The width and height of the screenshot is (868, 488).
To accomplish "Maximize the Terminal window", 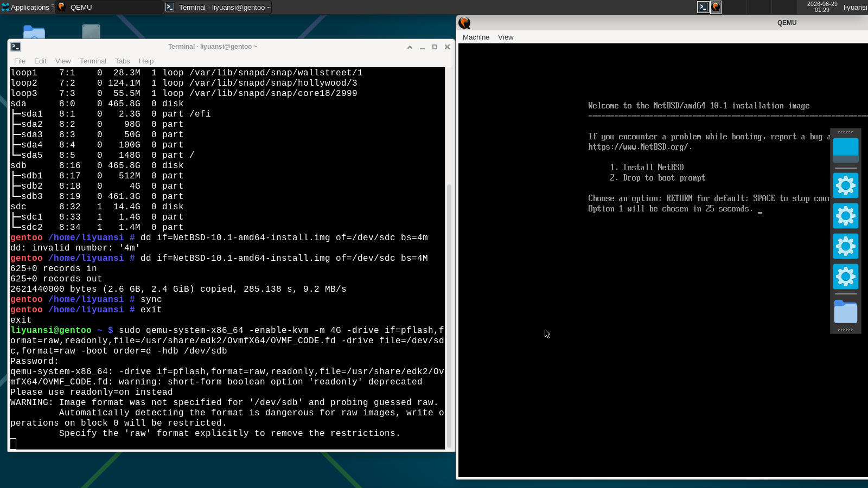I will click(435, 47).
